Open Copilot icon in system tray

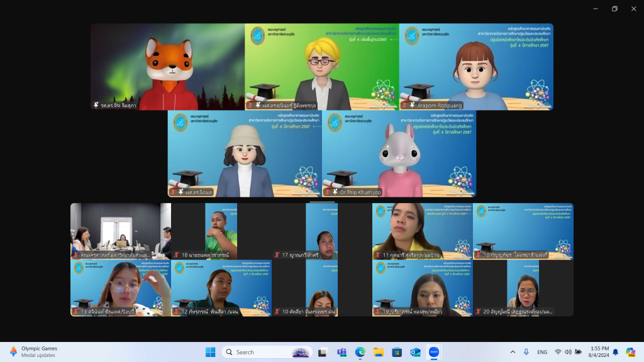pyautogui.click(x=630, y=352)
